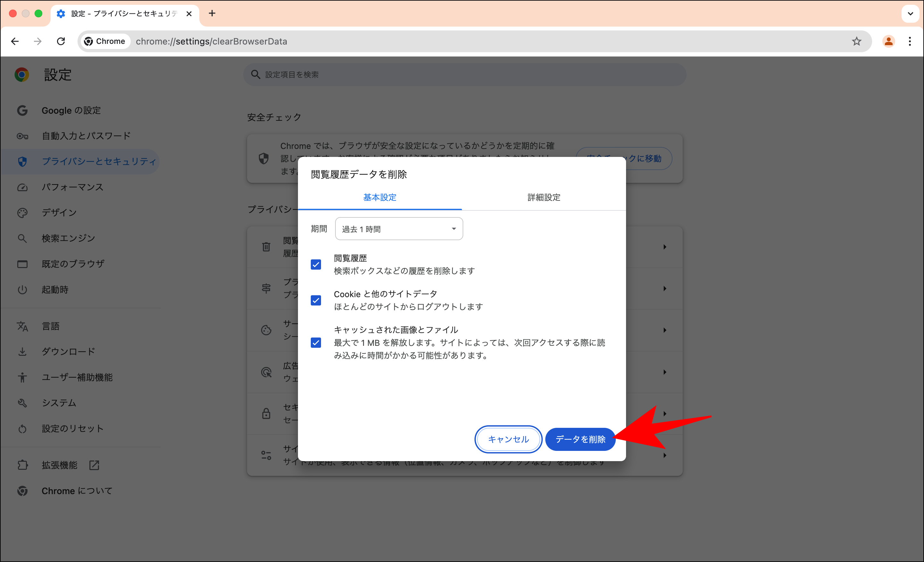Reload the settings page
924x562 pixels.
[x=61, y=41]
